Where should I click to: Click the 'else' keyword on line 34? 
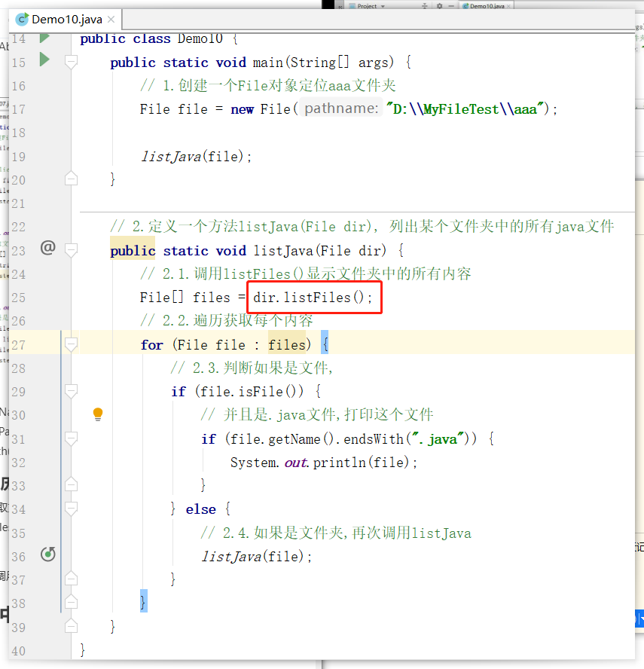(200, 509)
